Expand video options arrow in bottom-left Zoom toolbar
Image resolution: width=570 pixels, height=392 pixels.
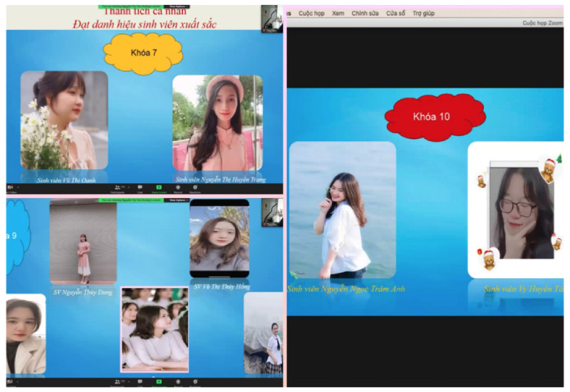pyautogui.click(x=18, y=381)
